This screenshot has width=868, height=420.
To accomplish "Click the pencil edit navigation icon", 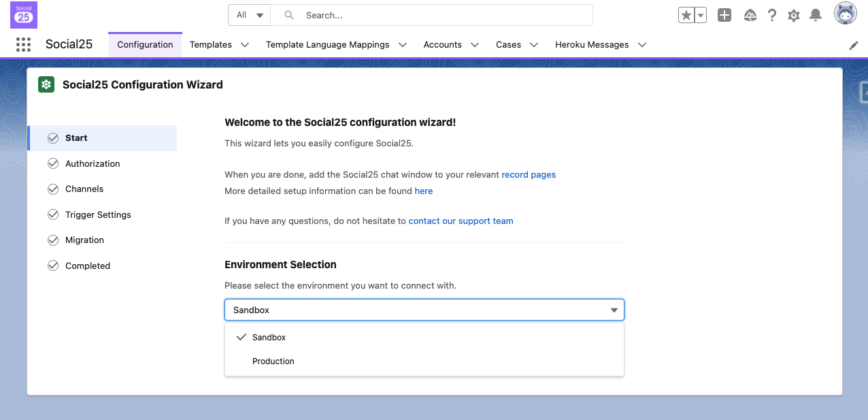I will [854, 45].
